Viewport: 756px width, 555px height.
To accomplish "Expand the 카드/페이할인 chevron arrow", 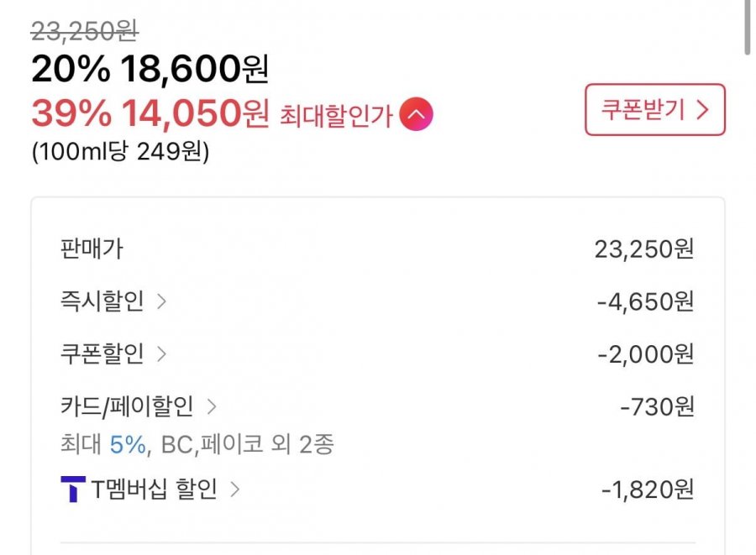I will tap(212, 407).
